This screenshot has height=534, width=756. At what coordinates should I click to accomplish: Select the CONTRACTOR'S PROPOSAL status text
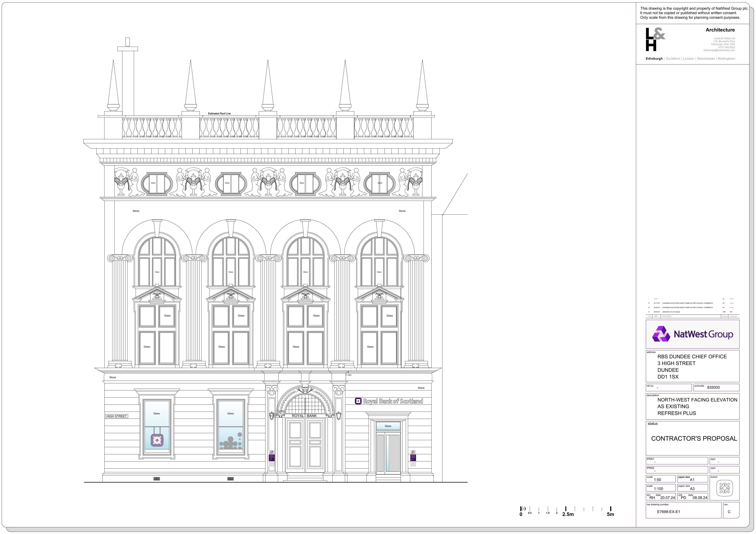pyautogui.click(x=694, y=439)
